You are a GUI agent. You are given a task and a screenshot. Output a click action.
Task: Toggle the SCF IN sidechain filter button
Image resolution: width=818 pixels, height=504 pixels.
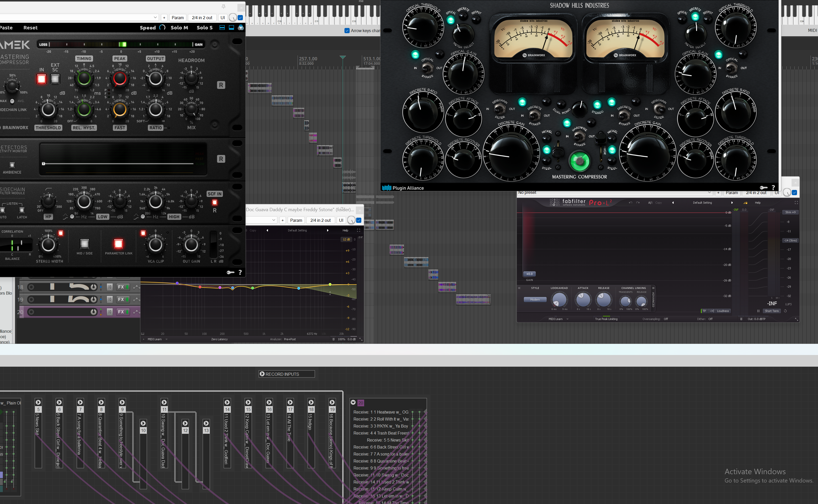pyautogui.click(x=215, y=202)
